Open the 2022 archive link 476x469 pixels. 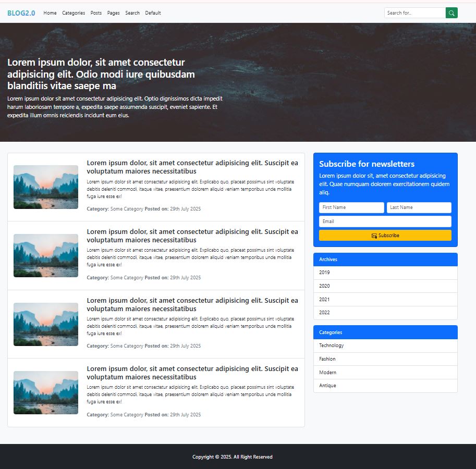point(324,312)
